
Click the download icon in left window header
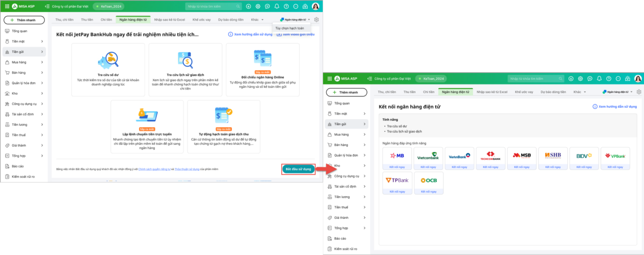pyautogui.click(x=248, y=6)
